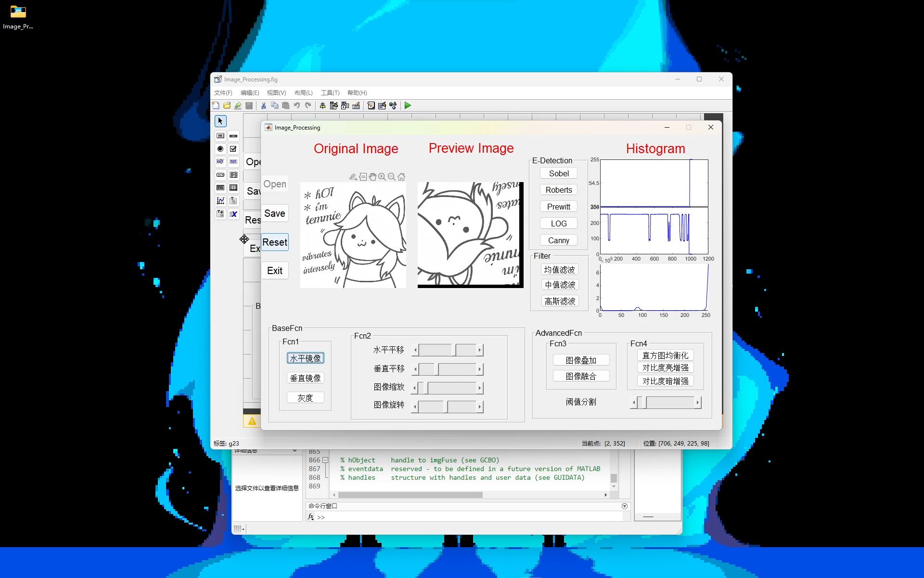The image size is (924, 578).
Task: Click the Copy icon in GUIDE toolbar
Action: click(x=274, y=105)
